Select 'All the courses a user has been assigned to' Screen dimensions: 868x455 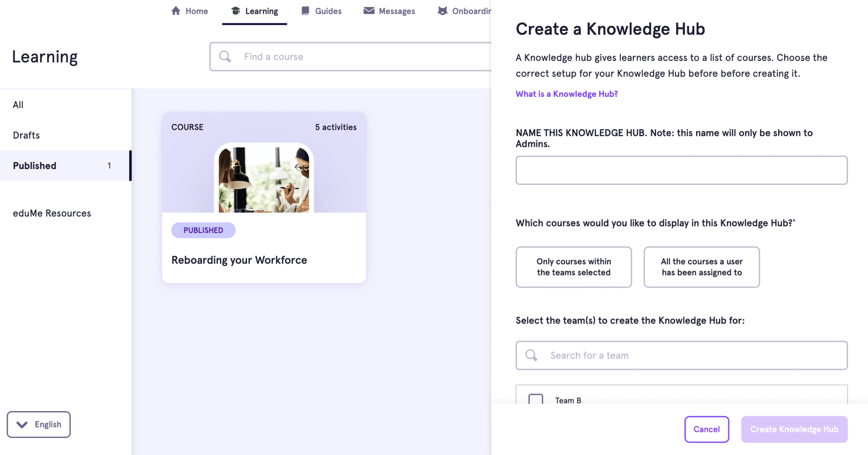point(701,267)
